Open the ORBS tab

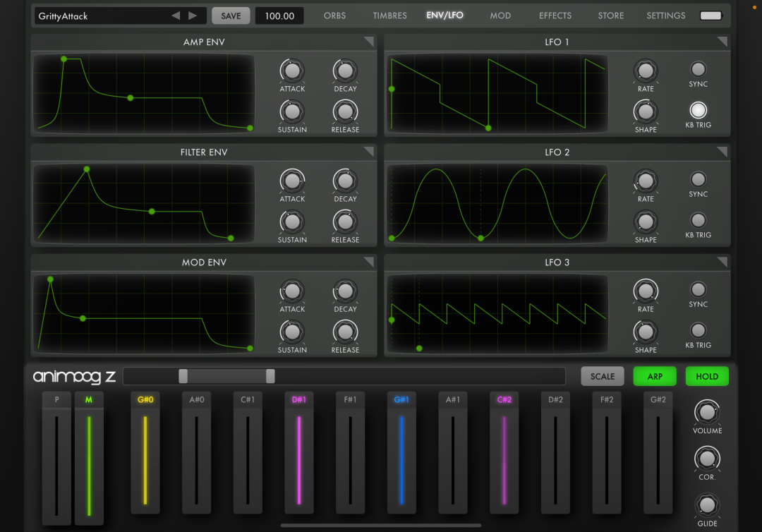[x=335, y=16]
